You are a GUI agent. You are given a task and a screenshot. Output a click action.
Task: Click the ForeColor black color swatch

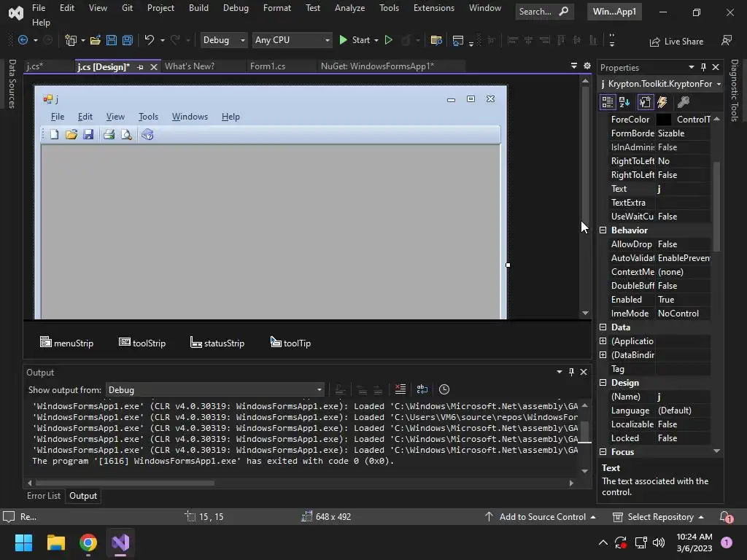(664, 120)
